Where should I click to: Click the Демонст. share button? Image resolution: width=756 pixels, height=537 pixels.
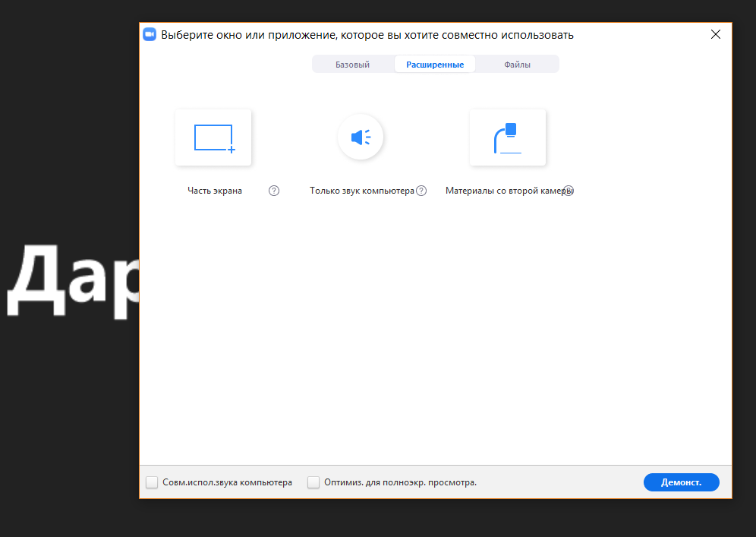(682, 482)
